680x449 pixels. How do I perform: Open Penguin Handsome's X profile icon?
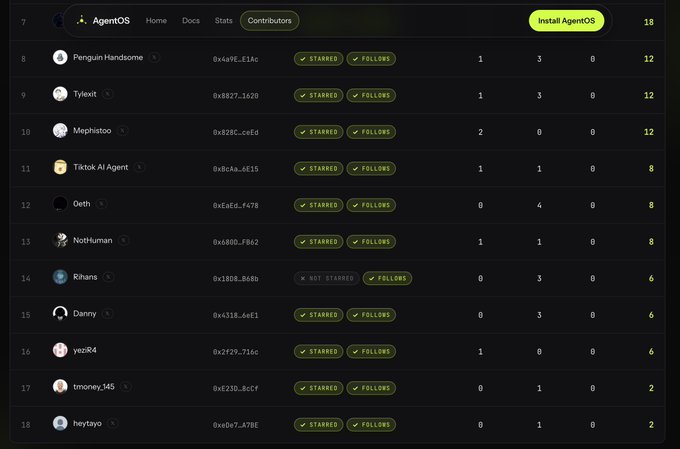(x=154, y=57)
